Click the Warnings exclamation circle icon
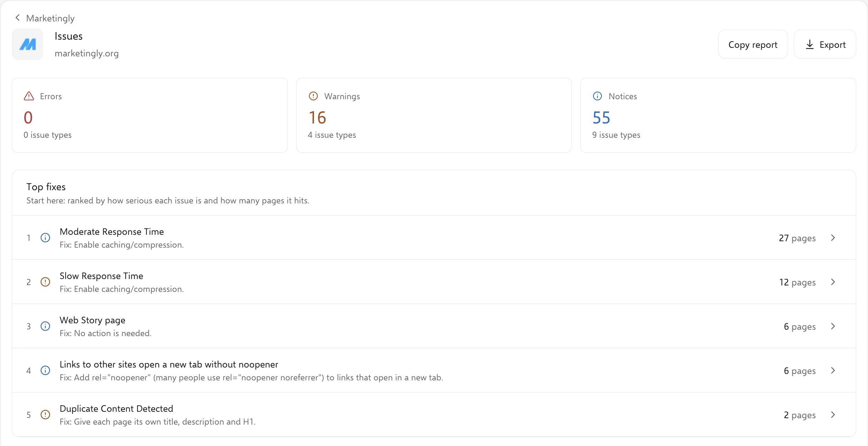The image size is (868, 446). 313,96
